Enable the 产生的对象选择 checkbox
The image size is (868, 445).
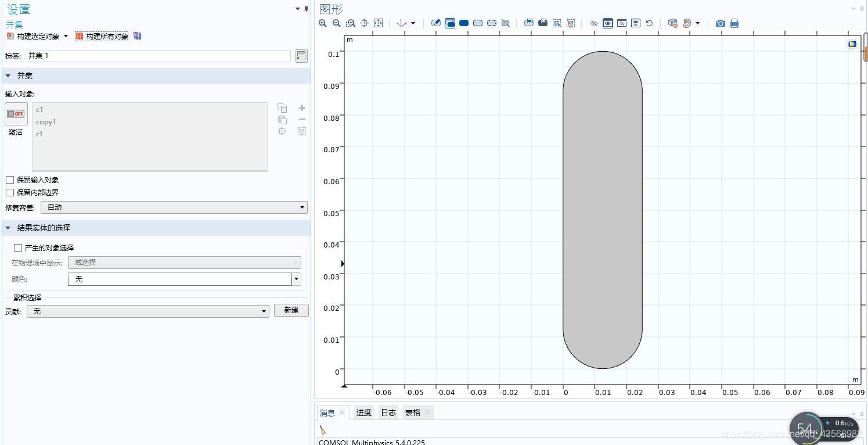tap(18, 247)
